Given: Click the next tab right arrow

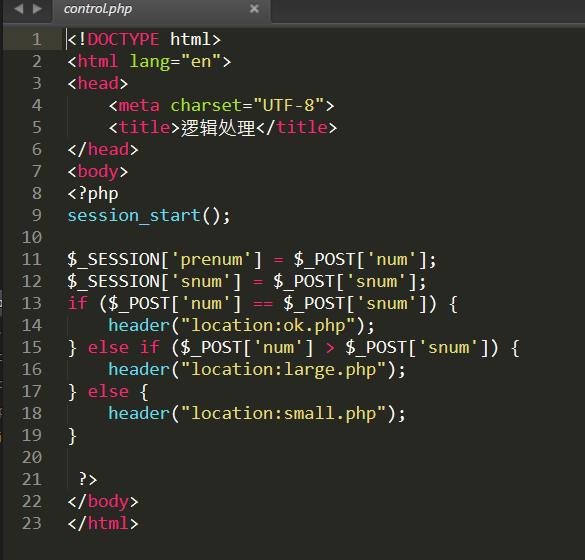Looking at the screenshot, I should tap(37, 8).
